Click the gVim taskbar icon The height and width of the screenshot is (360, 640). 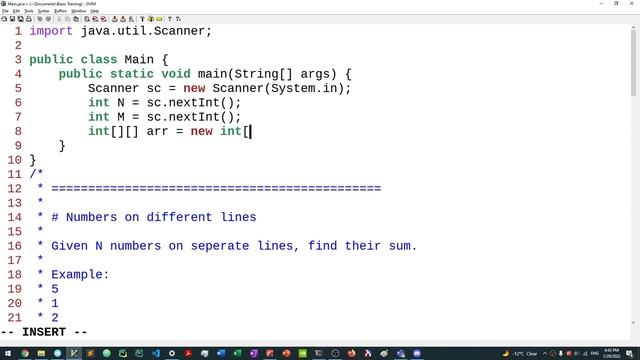point(74,353)
